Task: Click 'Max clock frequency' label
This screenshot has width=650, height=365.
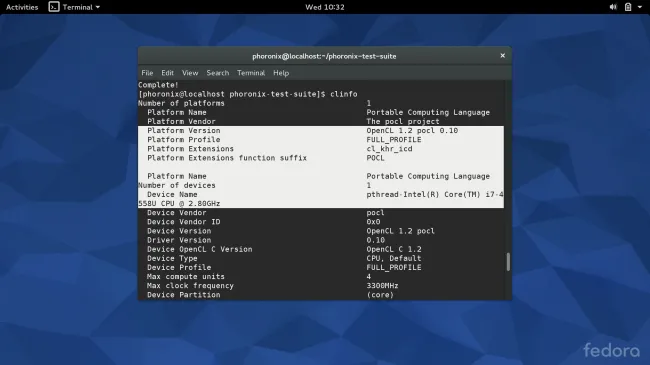Action: 190,286
